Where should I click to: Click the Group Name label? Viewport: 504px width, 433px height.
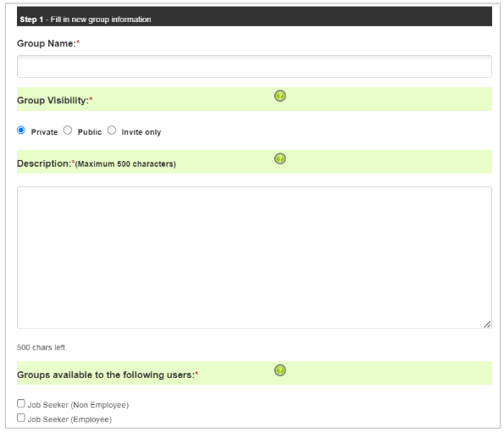pos(48,43)
